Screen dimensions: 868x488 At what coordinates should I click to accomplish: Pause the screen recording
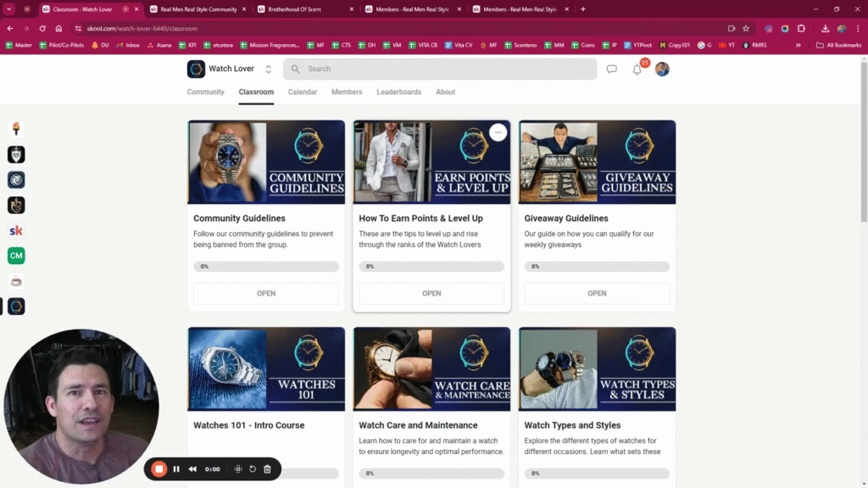(x=176, y=469)
